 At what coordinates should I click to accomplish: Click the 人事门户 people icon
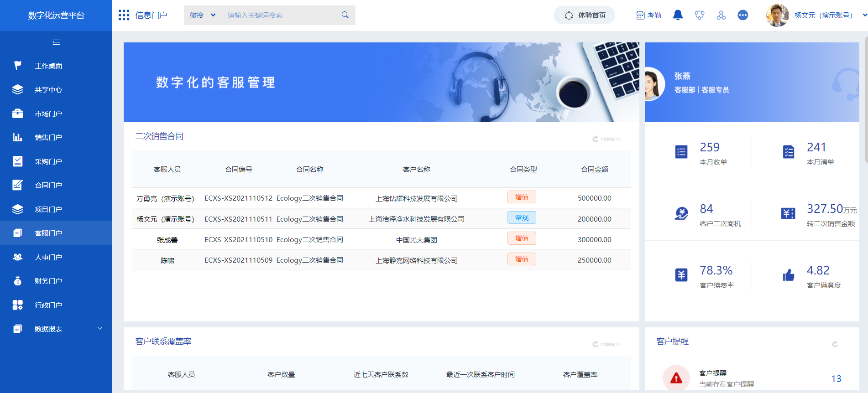point(17,257)
